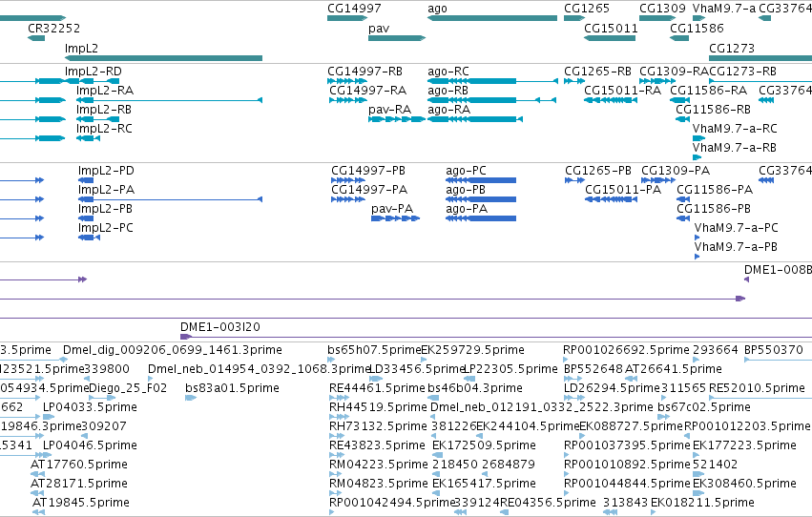Click the ImpL2-RA transcript label
Image resolution: width=812 pixels, height=517 pixels.
click(105, 90)
